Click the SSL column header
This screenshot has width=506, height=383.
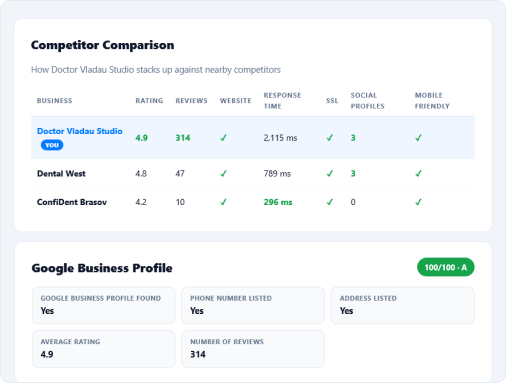point(332,101)
